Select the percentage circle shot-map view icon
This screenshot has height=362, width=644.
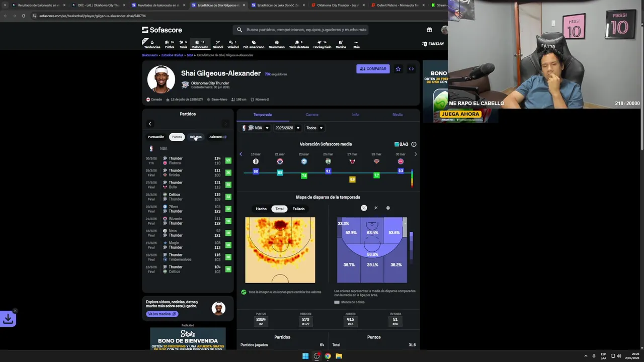364,208
